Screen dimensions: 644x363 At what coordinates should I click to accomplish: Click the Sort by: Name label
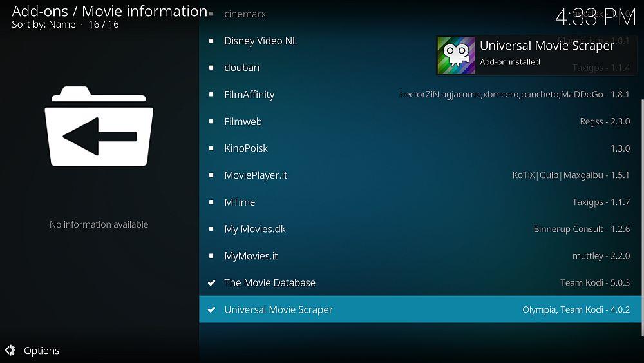[44, 25]
